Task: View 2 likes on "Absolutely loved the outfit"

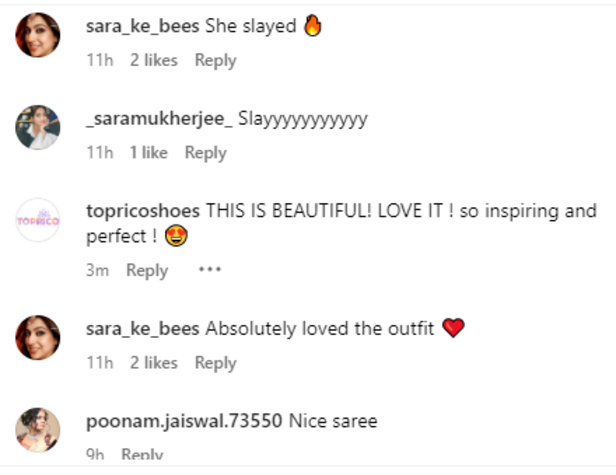Action: [x=153, y=362]
